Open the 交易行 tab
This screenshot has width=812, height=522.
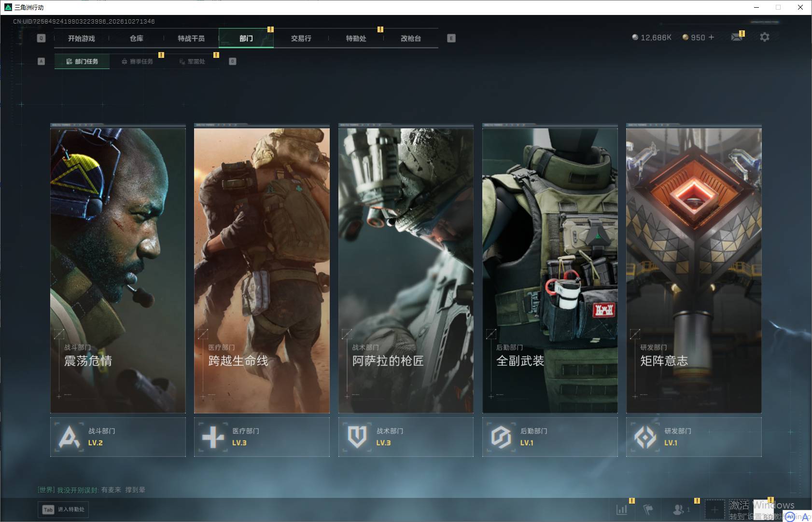tap(301, 38)
